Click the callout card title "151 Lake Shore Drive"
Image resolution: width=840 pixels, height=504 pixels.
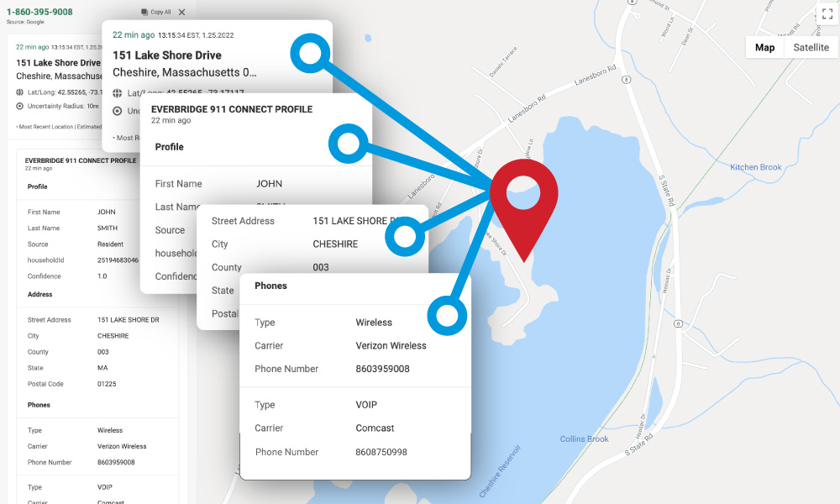(167, 55)
